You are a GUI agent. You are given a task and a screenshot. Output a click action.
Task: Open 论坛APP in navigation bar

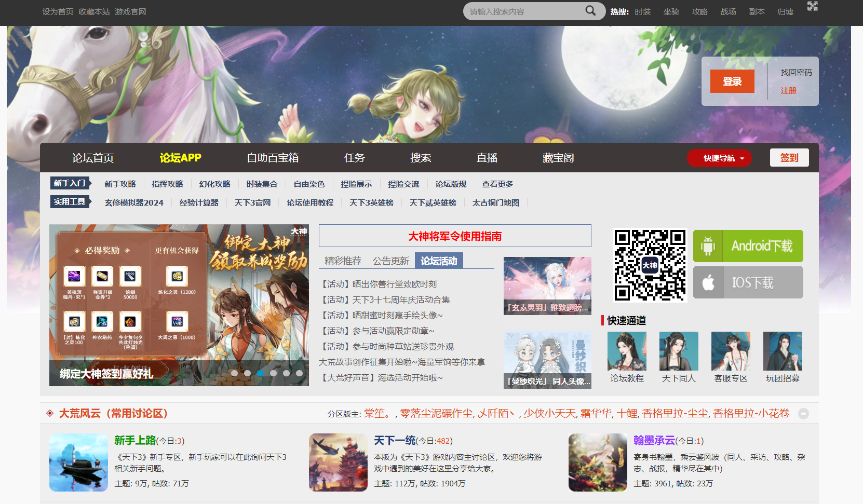[x=180, y=158]
